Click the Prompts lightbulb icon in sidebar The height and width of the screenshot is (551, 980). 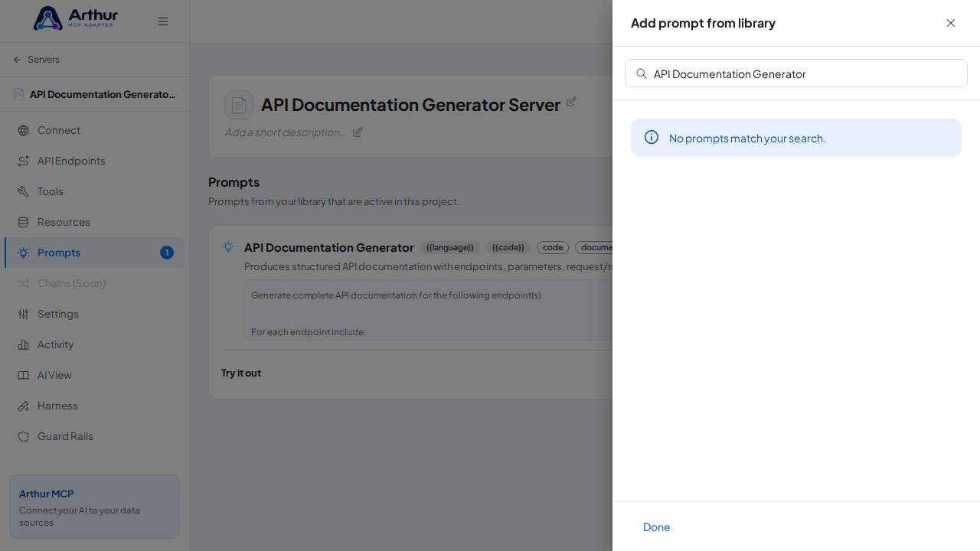point(24,253)
